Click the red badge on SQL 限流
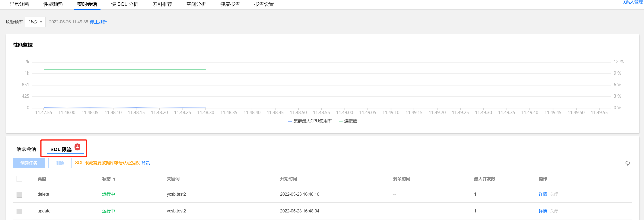644x220 pixels. 78,147
